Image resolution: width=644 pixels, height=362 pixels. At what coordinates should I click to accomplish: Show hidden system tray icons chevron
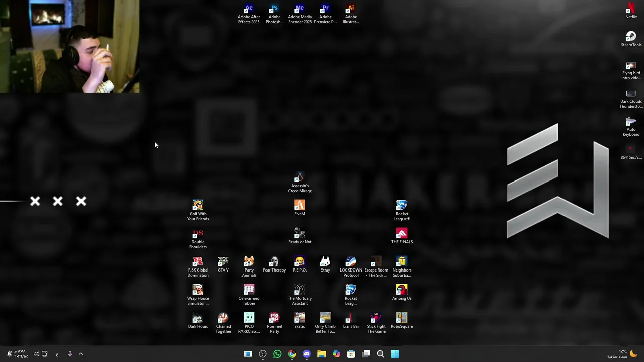tap(80, 354)
